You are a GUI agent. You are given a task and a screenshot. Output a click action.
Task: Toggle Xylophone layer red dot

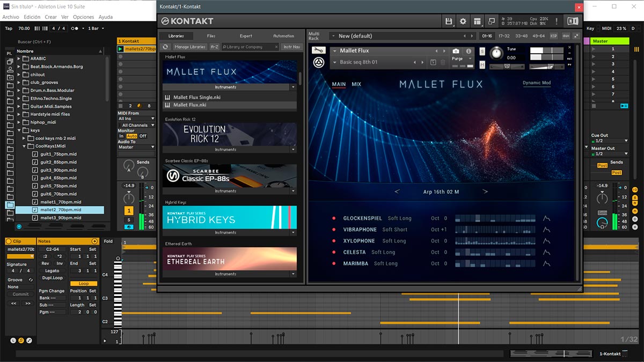pyautogui.click(x=334, y=241)
